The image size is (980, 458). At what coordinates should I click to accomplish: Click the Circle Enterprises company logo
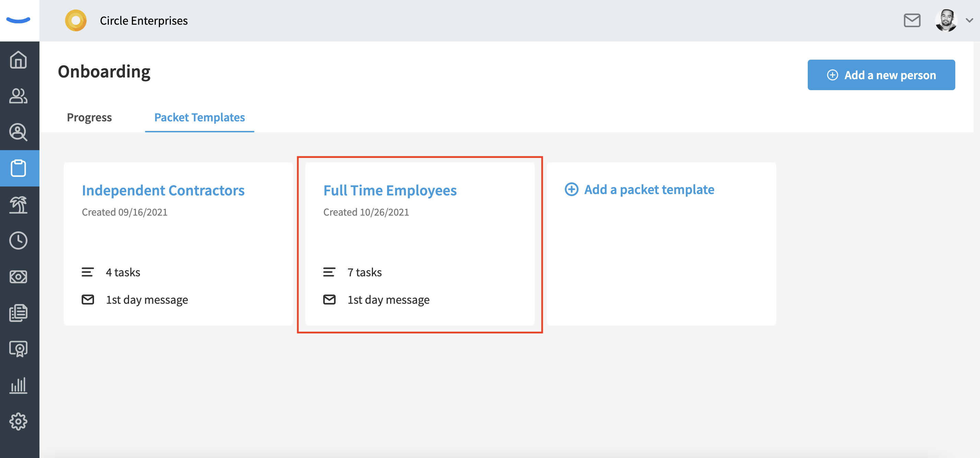point(76,20)
